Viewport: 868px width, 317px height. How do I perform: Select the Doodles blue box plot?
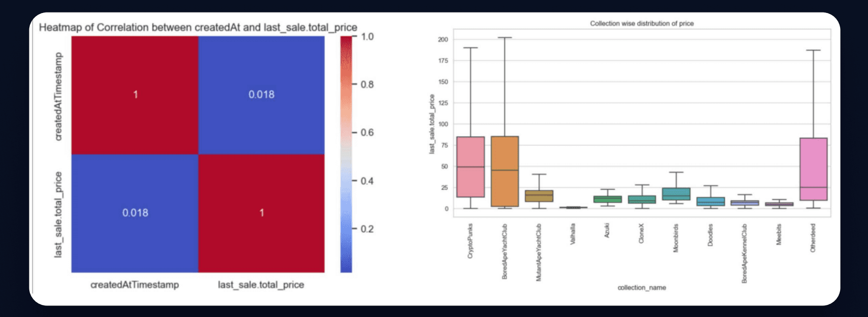point(710,201)
